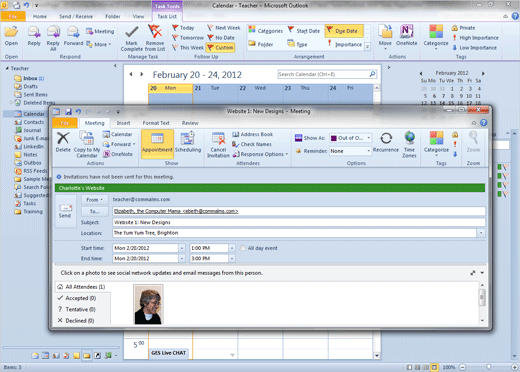Open Tasks folder

coord(25,203)
